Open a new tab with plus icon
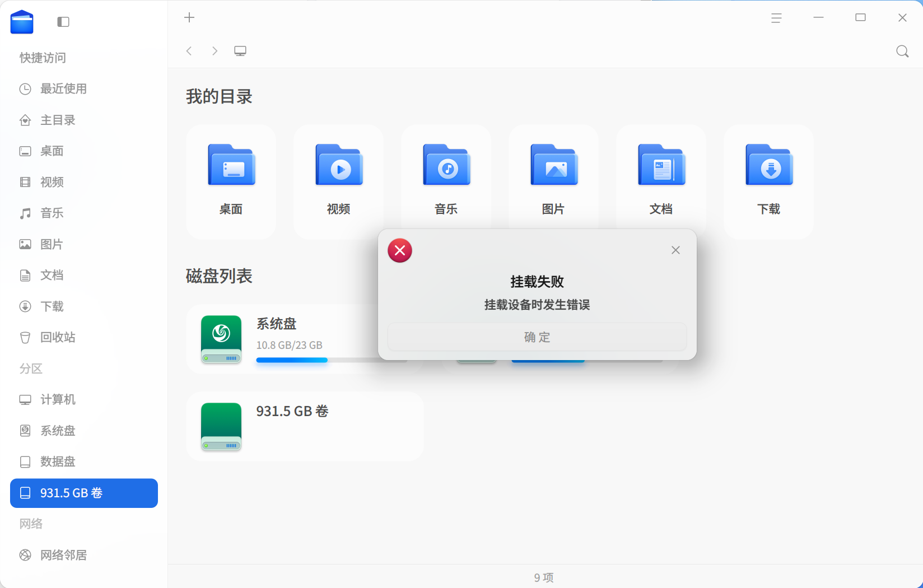This screenshot has width=923, height=588. pyautogui.click(x=189, y=17)
